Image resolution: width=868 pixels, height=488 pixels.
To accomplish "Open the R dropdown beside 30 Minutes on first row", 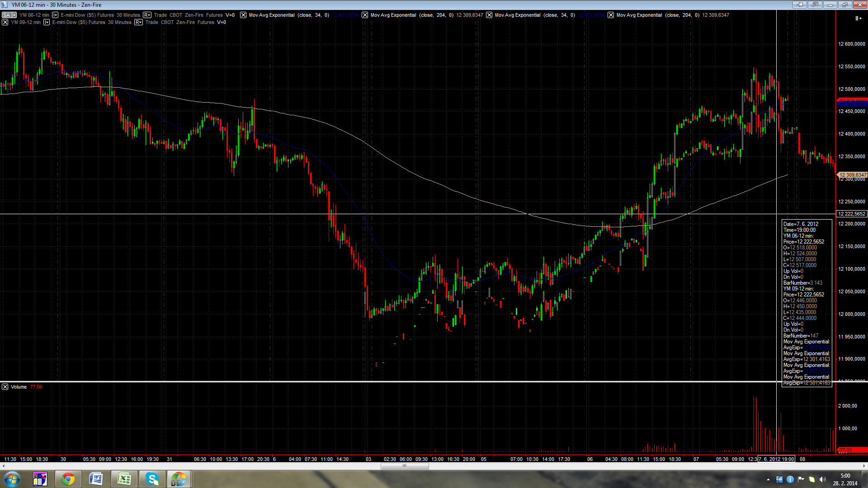I will click(x=147, y=15).
